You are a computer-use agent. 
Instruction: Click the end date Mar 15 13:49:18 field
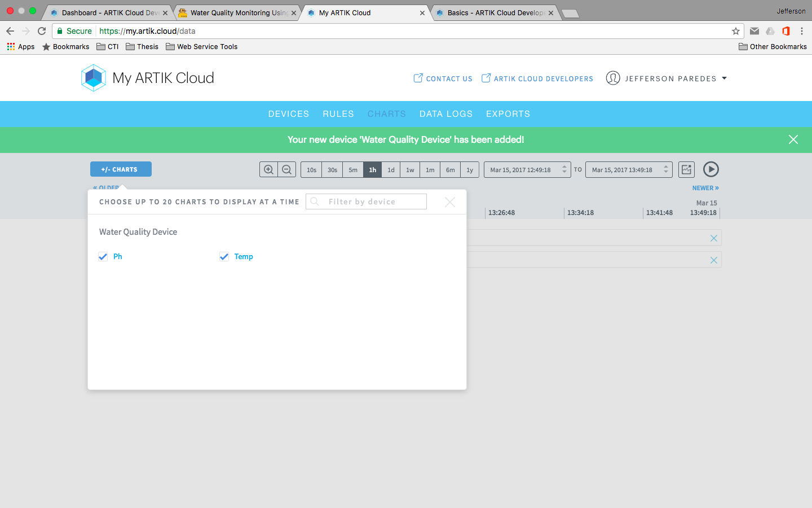(x=629, y=169)
